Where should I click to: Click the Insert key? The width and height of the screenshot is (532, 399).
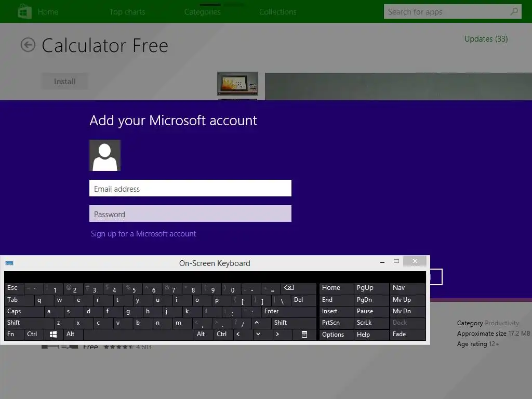click(x=336, y=312)
